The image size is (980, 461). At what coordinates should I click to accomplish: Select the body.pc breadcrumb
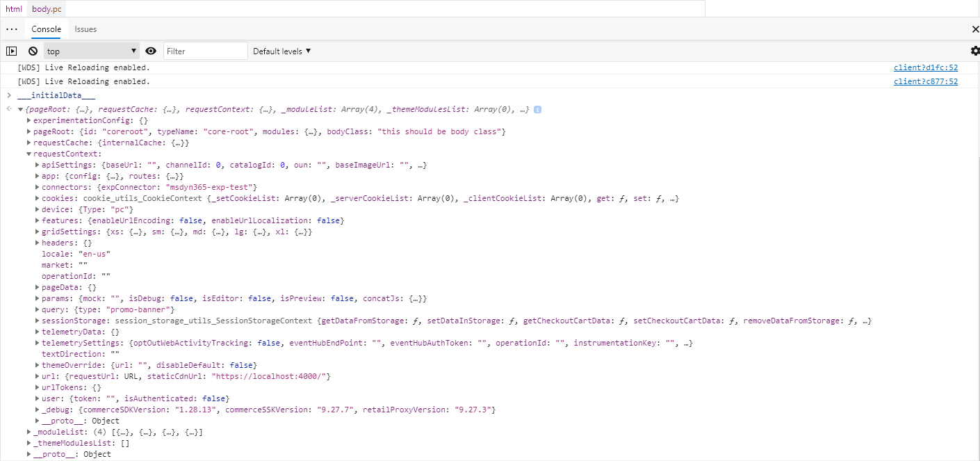[47, 9]
